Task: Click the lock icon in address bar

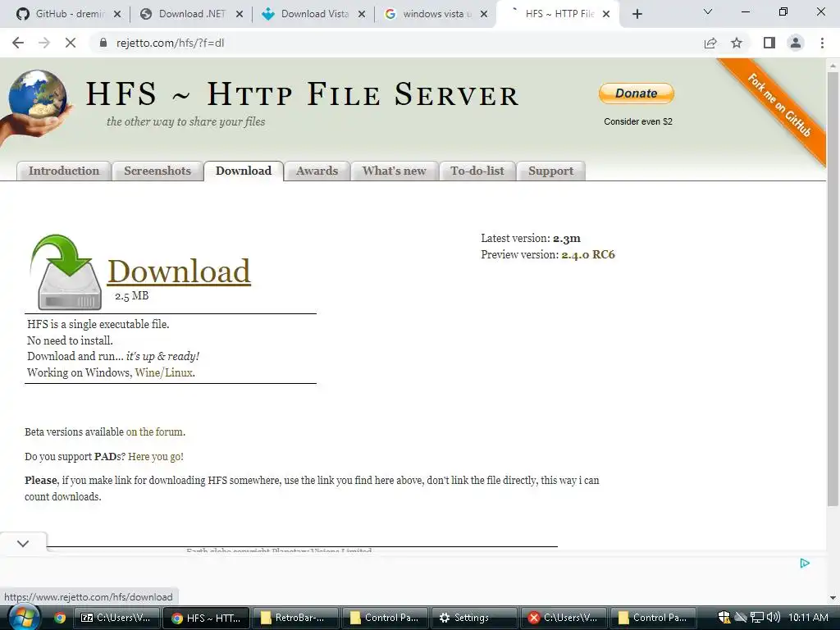Action: pos(103,43)
